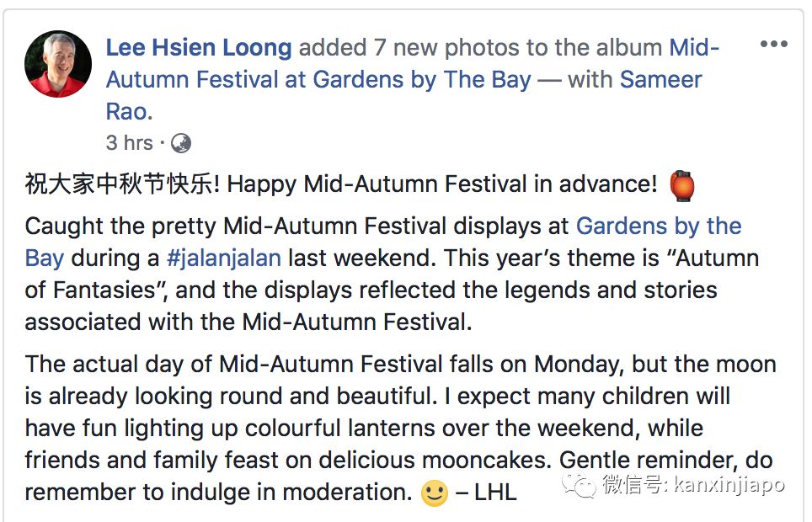
Task: Click Lee Hsien Loong's profile picture
Action: (58, 64)
